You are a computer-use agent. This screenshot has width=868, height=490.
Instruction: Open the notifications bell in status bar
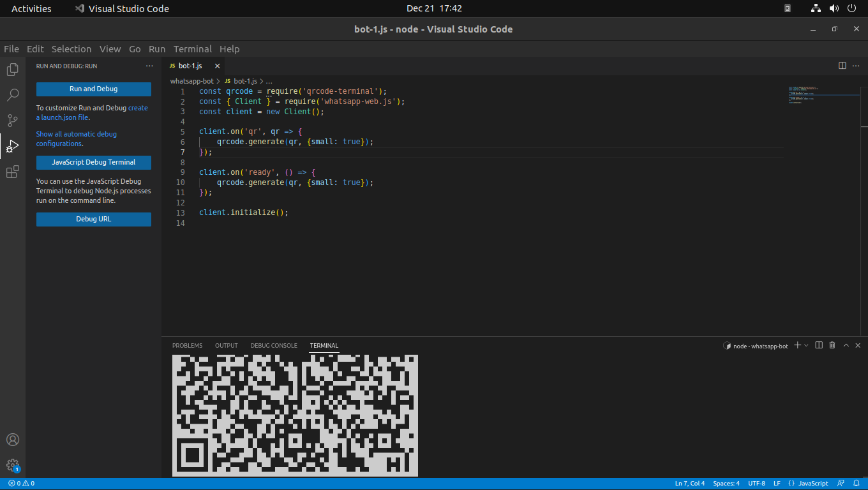coord(855,483)
